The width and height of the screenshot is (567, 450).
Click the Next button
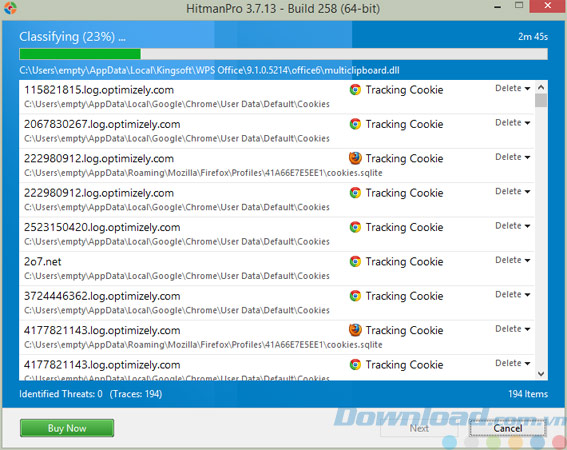click(419, 428)
